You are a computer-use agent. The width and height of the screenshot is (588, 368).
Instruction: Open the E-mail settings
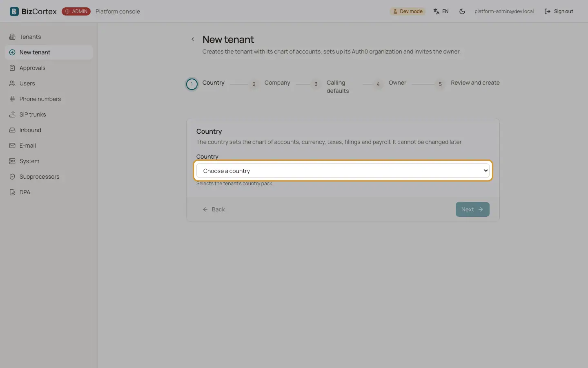(x=49, y=146)
